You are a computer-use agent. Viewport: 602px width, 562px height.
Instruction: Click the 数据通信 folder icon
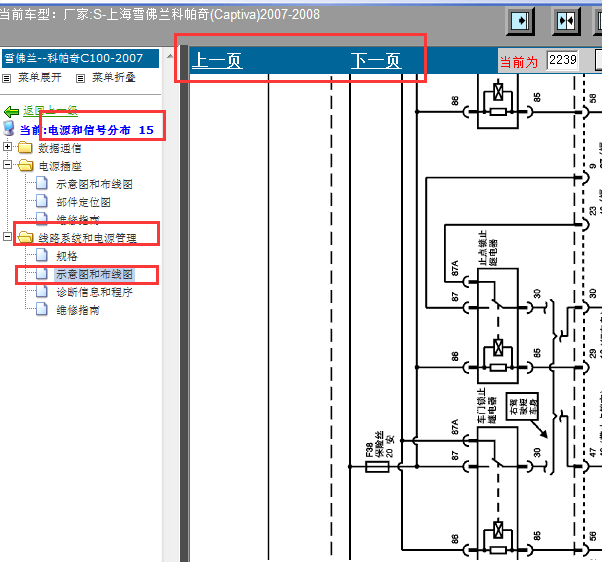pyautogui.click(x=25, y=147)
